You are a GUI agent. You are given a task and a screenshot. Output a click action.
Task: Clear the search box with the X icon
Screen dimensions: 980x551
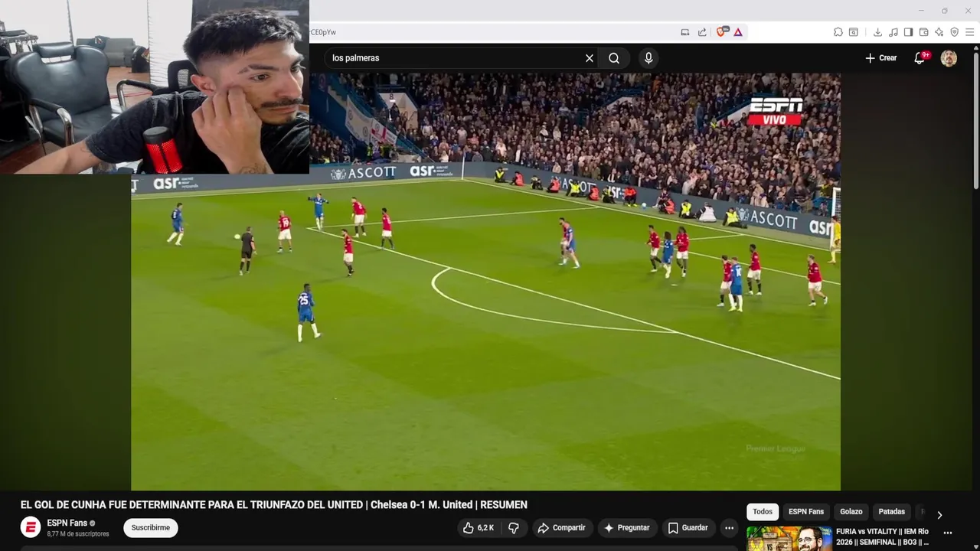pyautogui.click(x=590, y=58)
